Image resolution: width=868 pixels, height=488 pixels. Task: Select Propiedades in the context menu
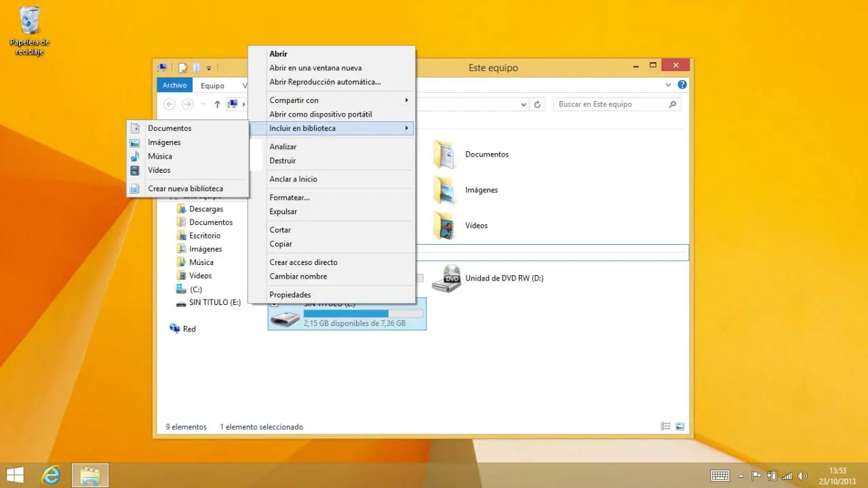290,295
